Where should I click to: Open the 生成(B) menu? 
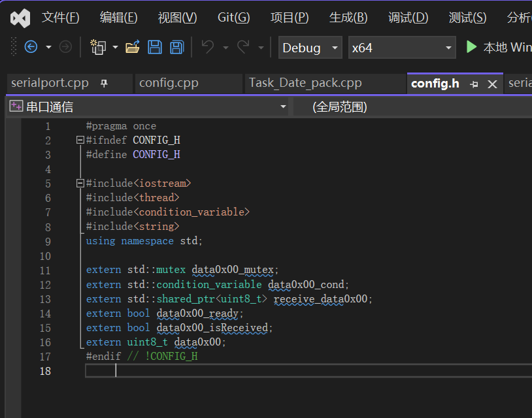tap(348, 18)
